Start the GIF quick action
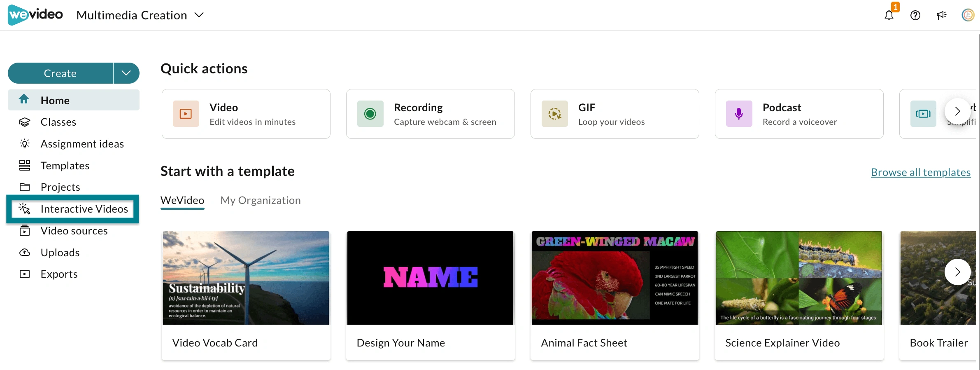The width and height of the screenshot is (980, 370). (615, 114)
